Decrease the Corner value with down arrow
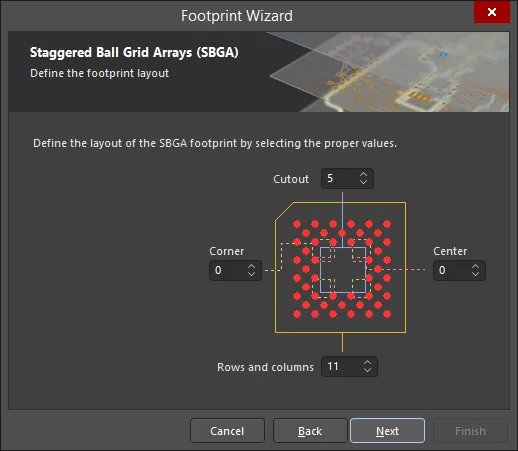The image size is (518, 451). click(251, 274)
